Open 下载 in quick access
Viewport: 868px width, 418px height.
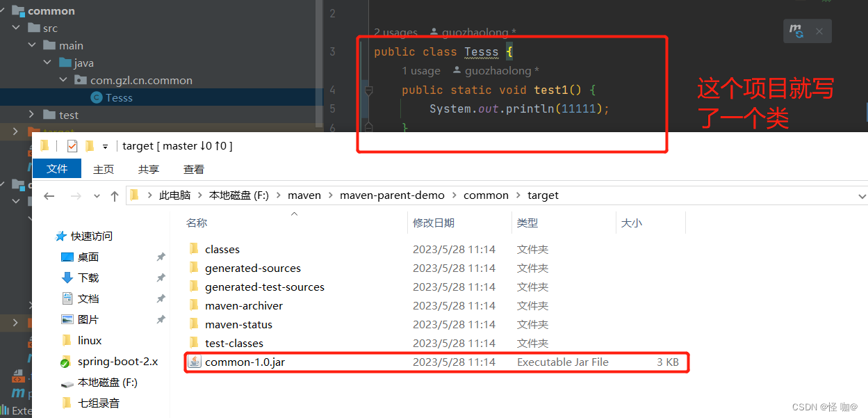88,278
